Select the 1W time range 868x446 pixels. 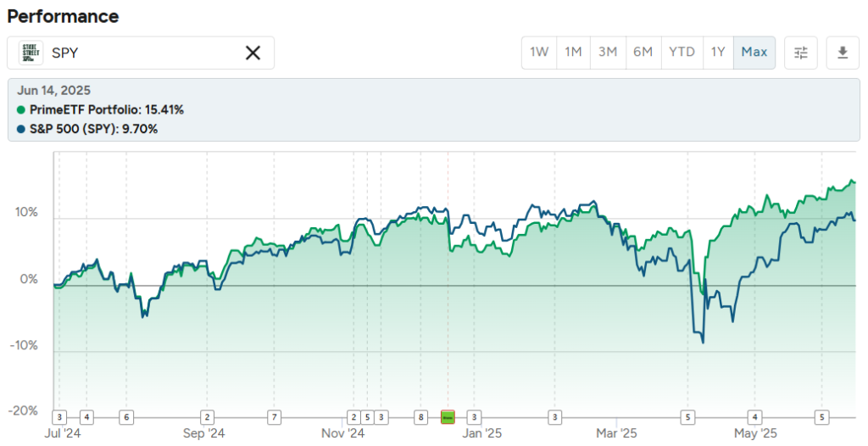tap(539, 53)
